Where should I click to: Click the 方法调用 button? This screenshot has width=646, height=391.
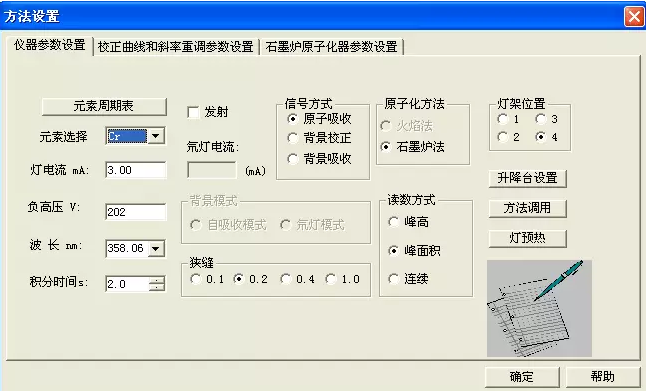527,208
